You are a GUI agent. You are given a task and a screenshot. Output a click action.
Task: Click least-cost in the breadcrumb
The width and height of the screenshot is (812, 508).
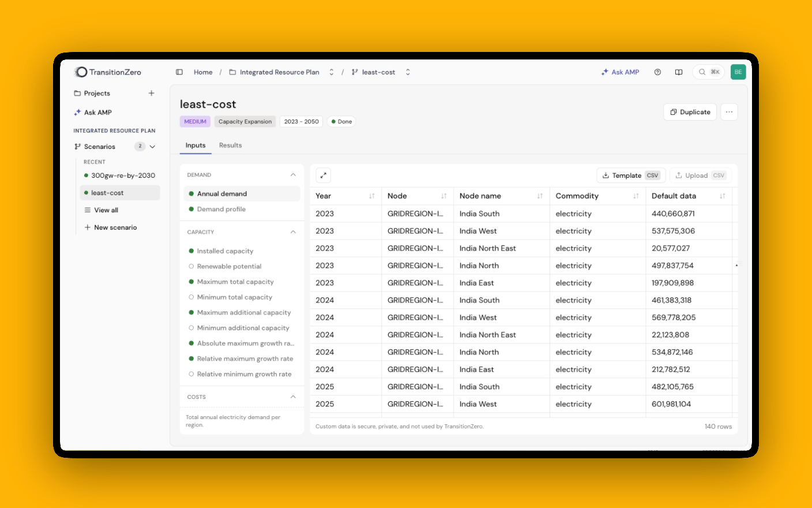pyautogui.click(x=373, y=72)
